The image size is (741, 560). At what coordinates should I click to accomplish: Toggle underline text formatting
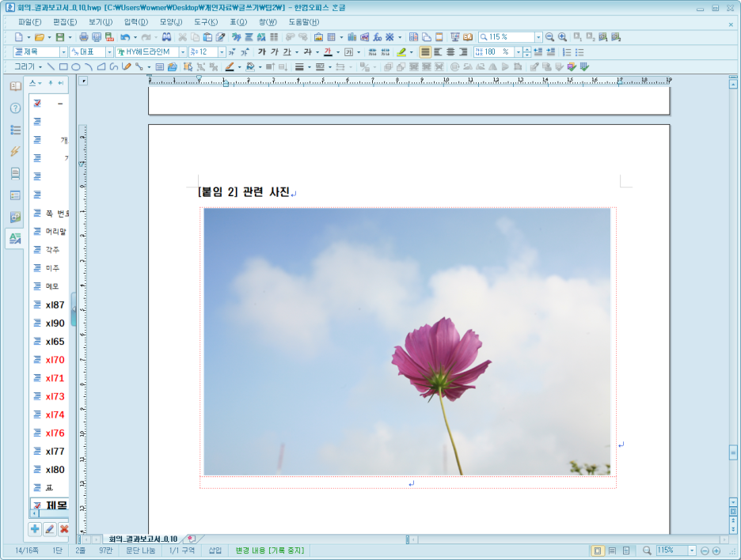click(x=287, y=52)
